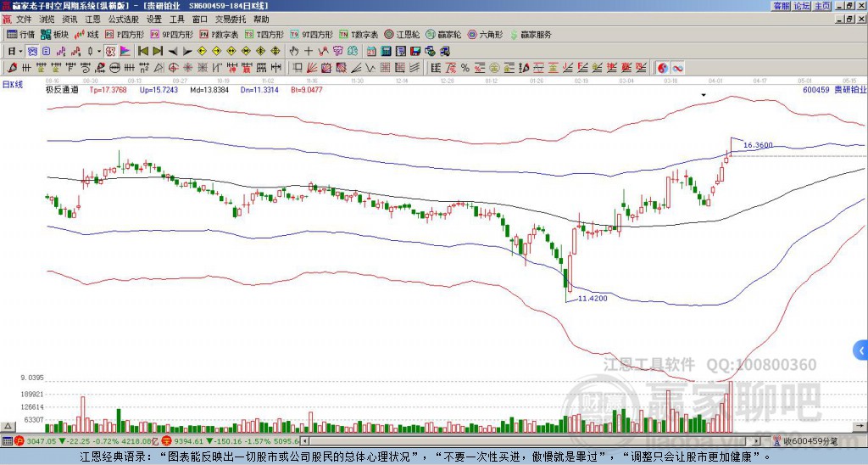Screen dimensions: 868x465
Task: Click the 深 Shenzhen index badge
Action: tap(166, 441)
